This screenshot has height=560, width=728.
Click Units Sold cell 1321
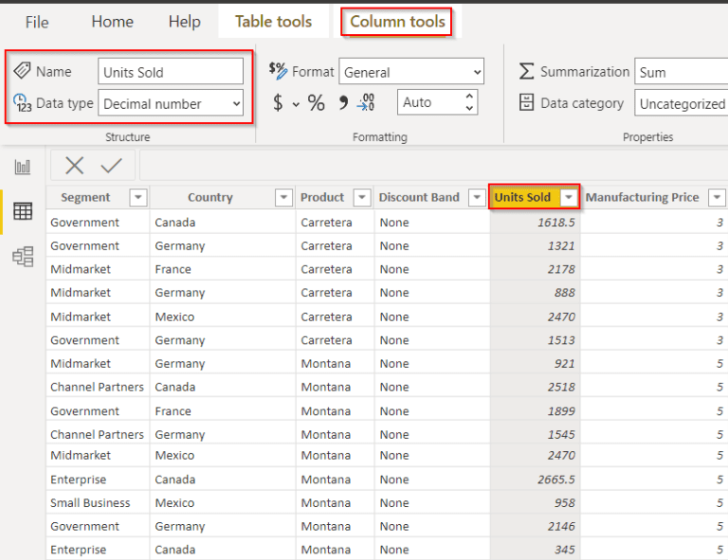[x=536, y=245]
